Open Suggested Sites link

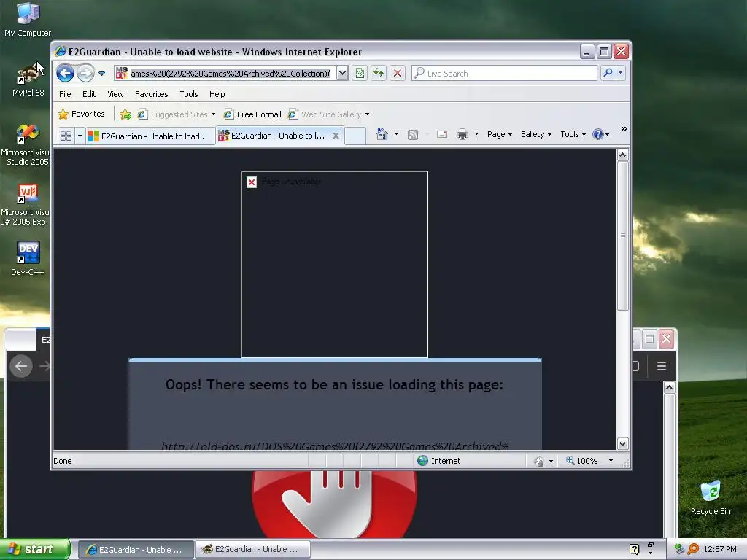(x=173, y=114)
